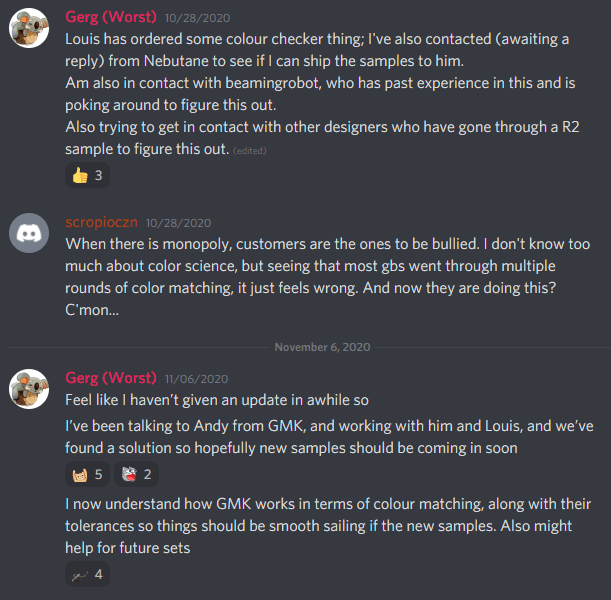Click the "Feel like I haven't given an update" message
The width and height of the screenshot is (611, 600).
pyautogui.click(x=217, y=399)
